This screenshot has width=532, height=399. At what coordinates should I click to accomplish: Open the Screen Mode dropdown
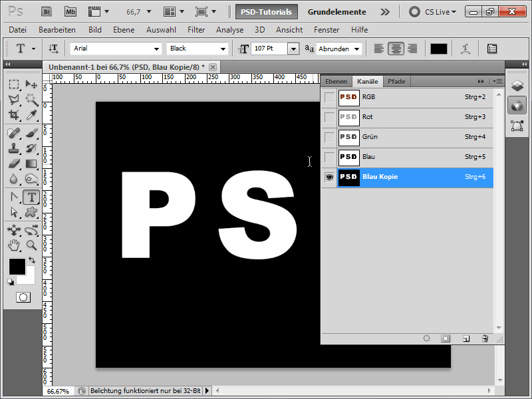(205, 12)
